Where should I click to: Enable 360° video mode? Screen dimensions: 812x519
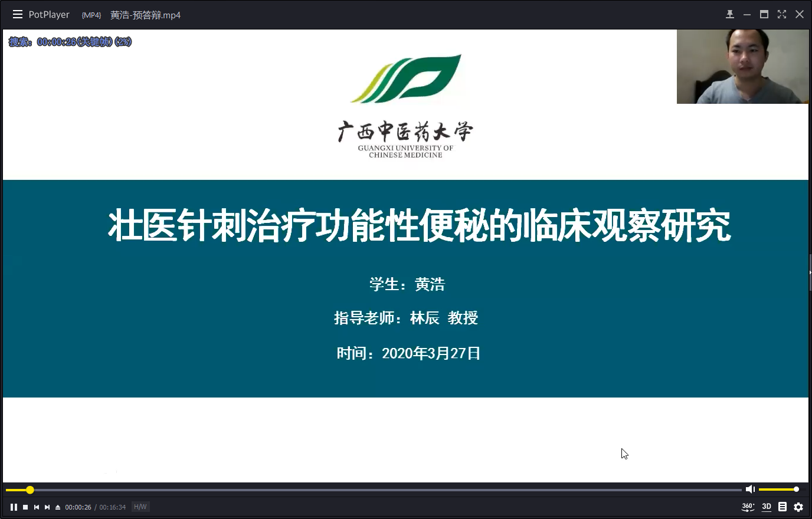click(x=748, y=507)
